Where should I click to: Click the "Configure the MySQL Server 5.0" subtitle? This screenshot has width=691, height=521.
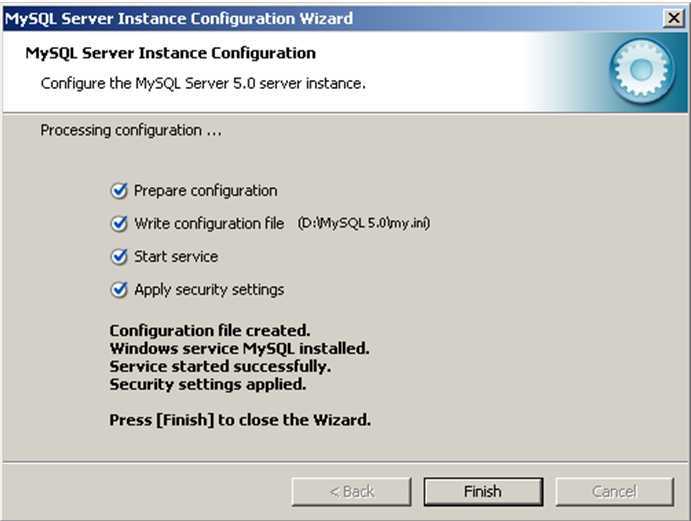203,82
